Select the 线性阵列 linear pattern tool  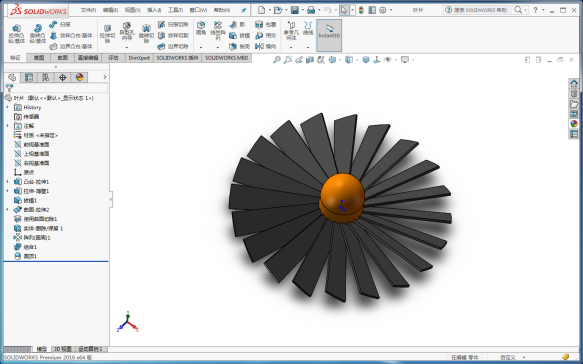[218, 30]
